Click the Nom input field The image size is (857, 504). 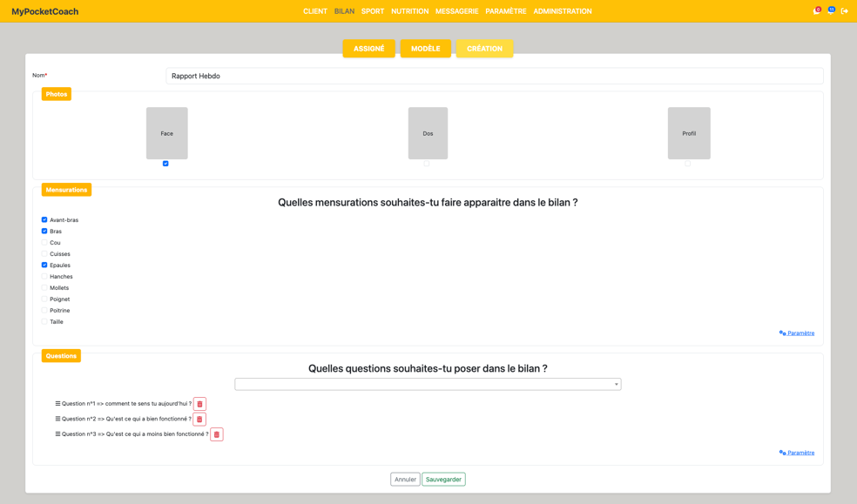[x=494, y=76]
